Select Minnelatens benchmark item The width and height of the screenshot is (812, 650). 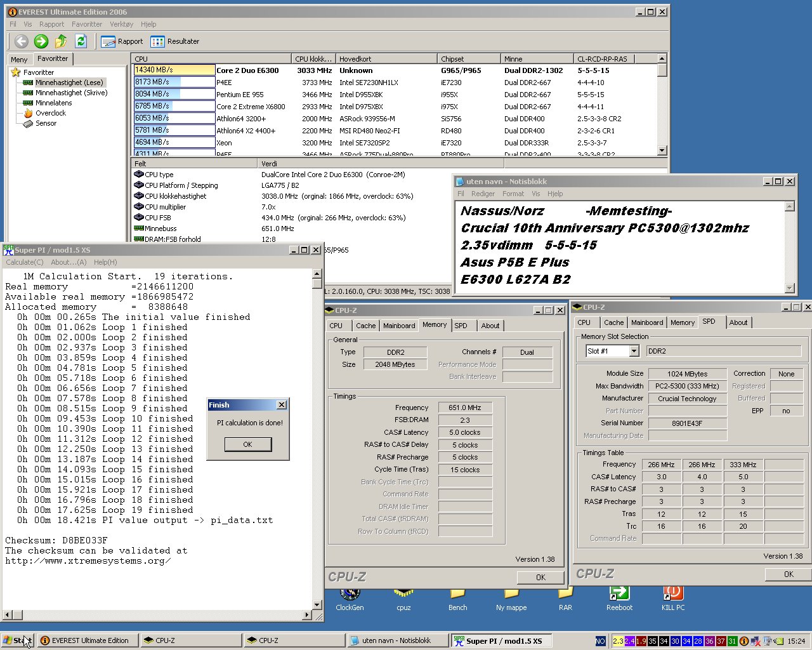click(48, 103)
